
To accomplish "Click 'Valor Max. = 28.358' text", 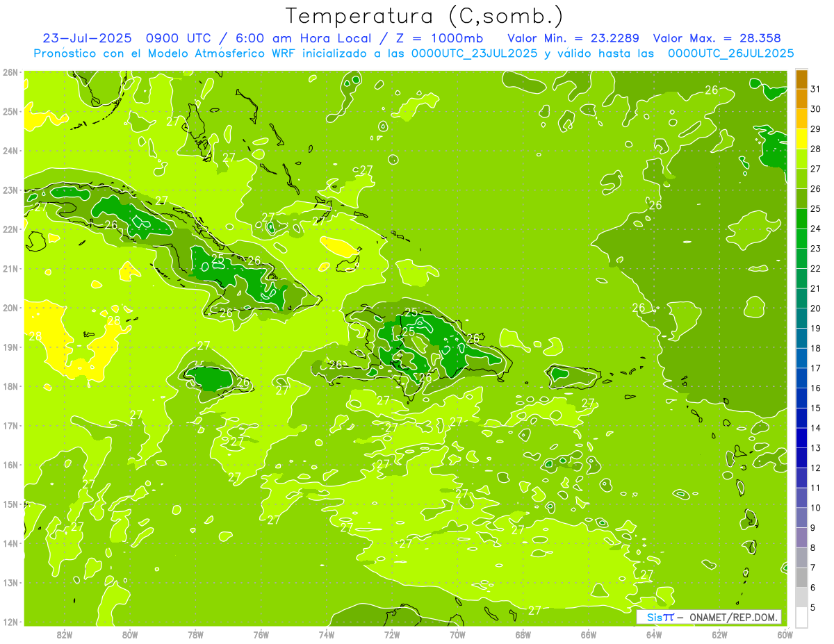I will pos(717,38).
